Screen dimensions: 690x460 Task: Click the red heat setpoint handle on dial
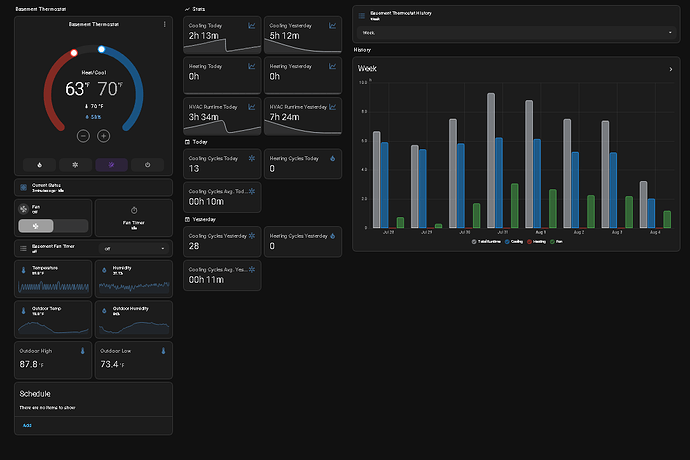point(74,53)
